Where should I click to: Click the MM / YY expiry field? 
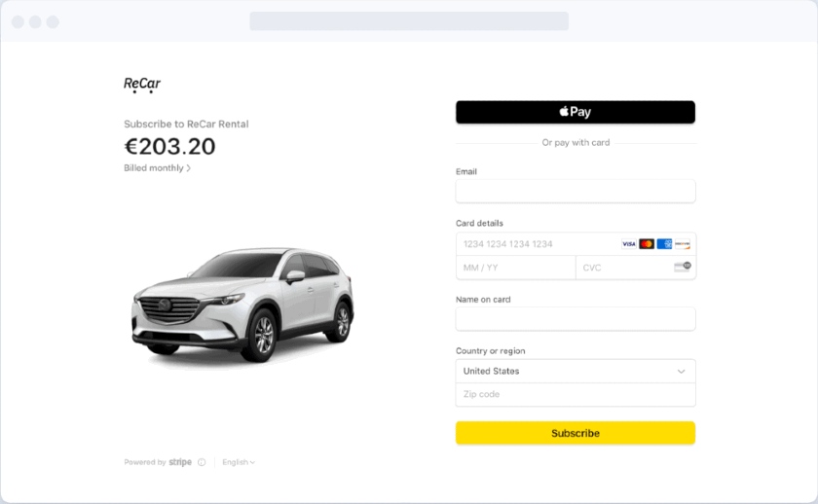[516, 268]
